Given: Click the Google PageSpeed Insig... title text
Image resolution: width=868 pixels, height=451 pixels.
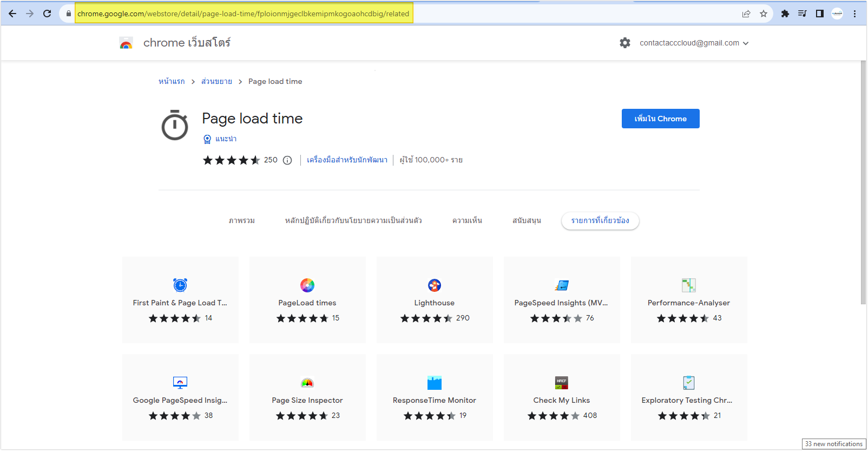Looking at the screenshot, I should click(180, 401).
